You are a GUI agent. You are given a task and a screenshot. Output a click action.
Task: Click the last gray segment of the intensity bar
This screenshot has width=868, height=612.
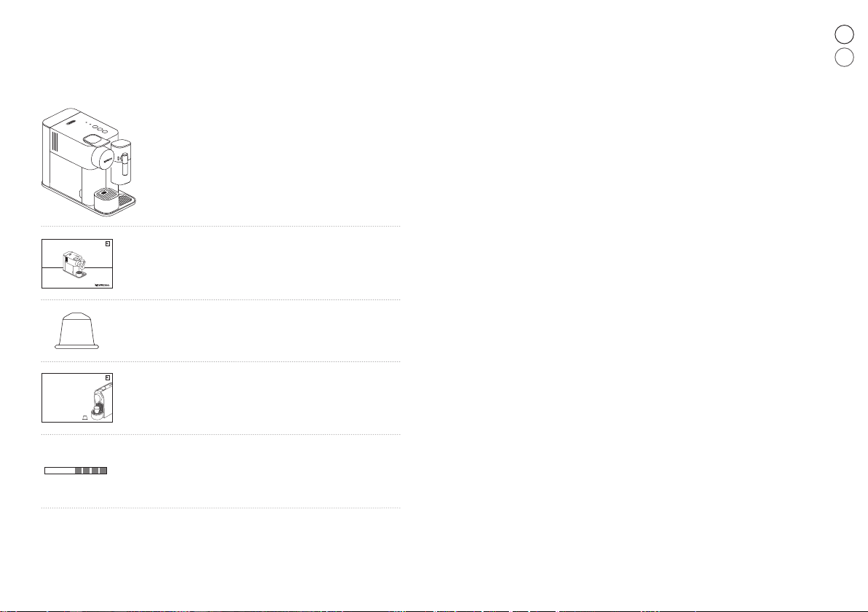(x=103, y=471)
